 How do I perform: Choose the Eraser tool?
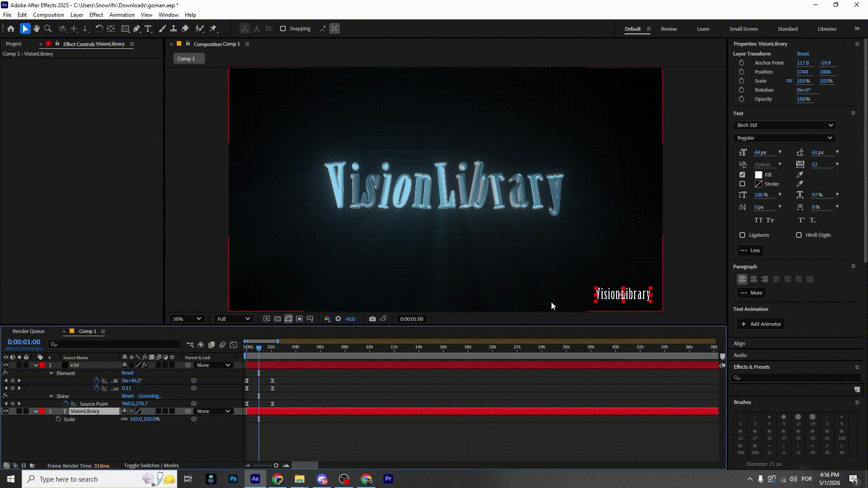pos(185,28)
